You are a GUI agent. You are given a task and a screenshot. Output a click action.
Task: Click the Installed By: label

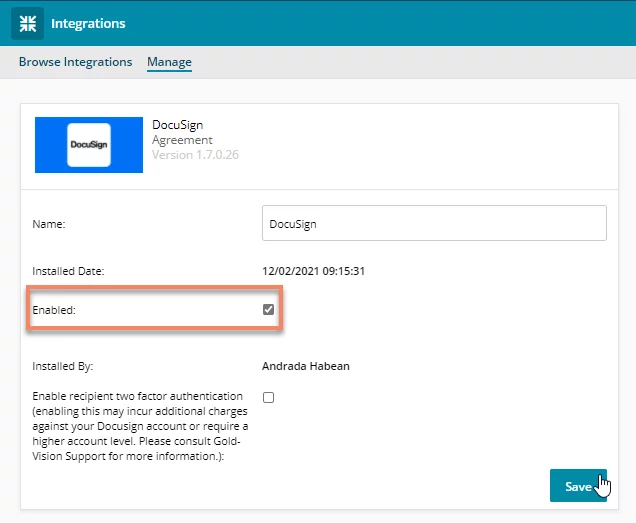tap(62, 366)
